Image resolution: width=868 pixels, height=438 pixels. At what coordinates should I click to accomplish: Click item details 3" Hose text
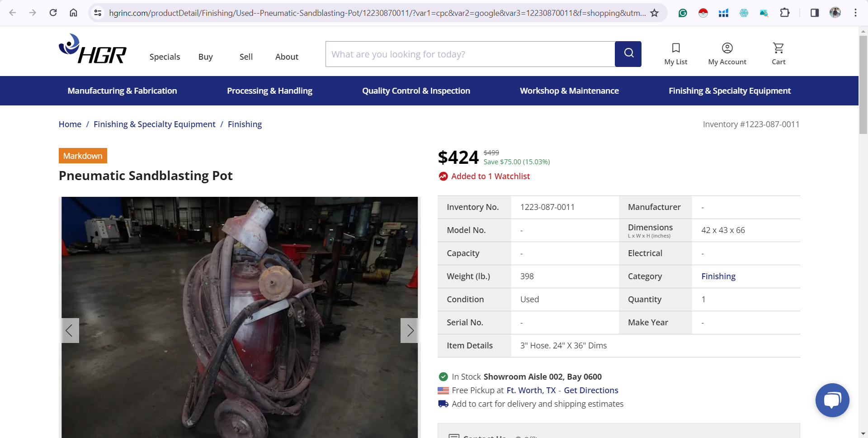click(x=563, y=345)
